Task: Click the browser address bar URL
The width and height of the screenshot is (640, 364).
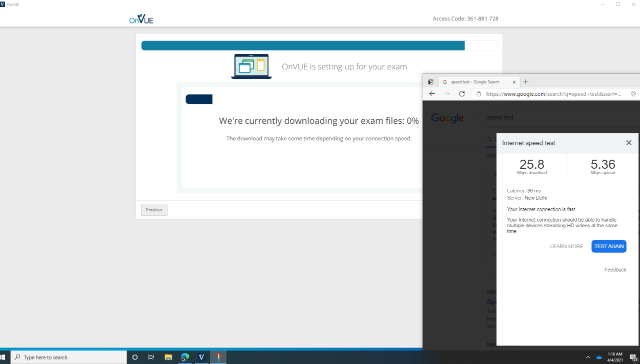Action: coord(553,94)
